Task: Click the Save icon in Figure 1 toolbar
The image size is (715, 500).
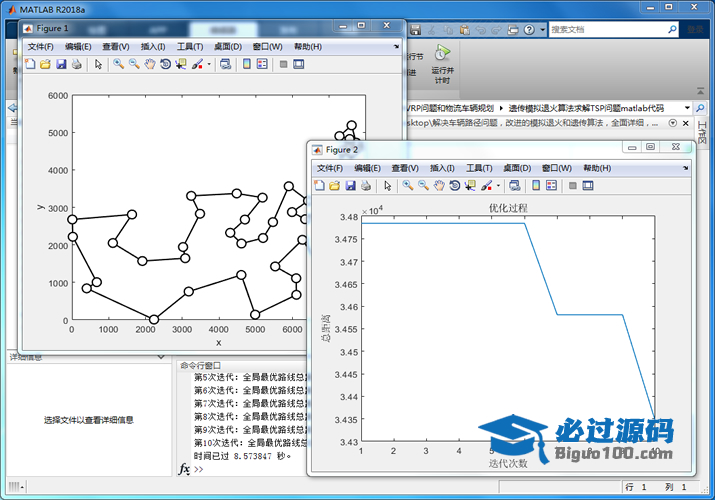Action: point(61,64)
